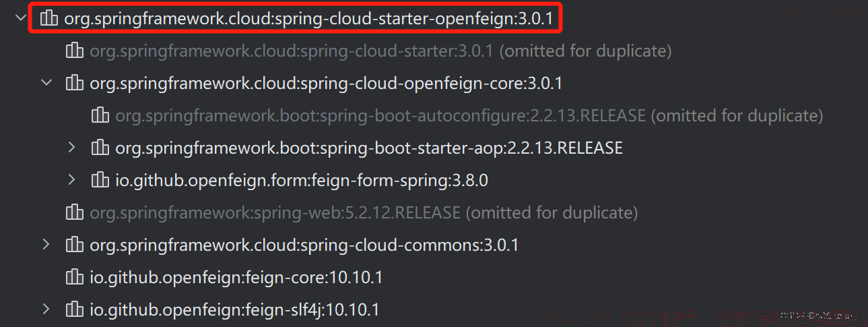Click library icon beside spring-web:5.2.12.RELEASE
The height and width of the screenshot is (327, 868).
point(74,212)
